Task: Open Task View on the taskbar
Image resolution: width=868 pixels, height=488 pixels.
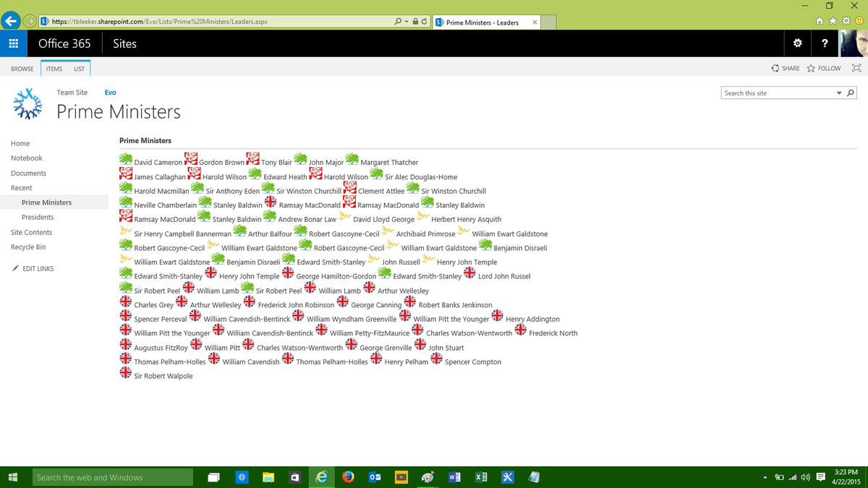Action: (x=214, y=477)
